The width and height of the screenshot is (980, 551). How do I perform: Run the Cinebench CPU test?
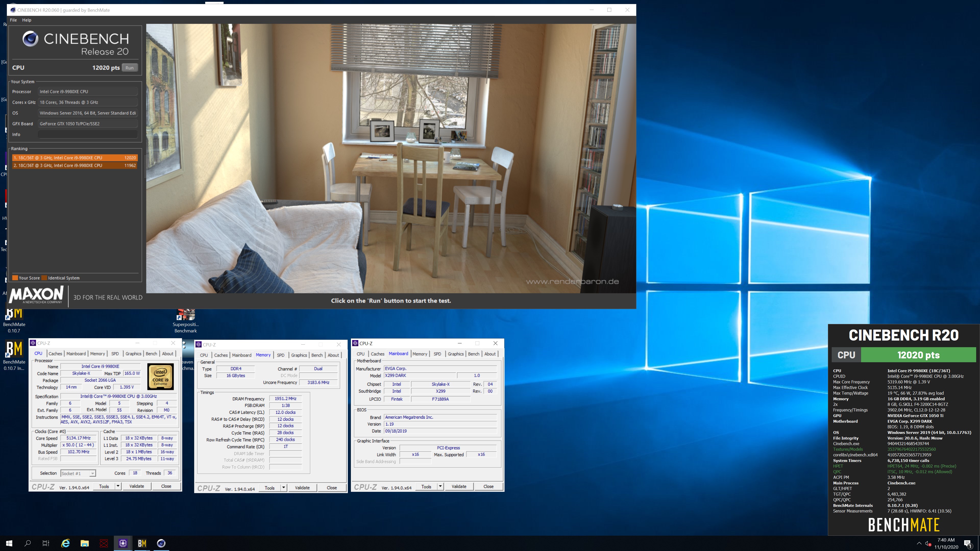click(130, 68)
